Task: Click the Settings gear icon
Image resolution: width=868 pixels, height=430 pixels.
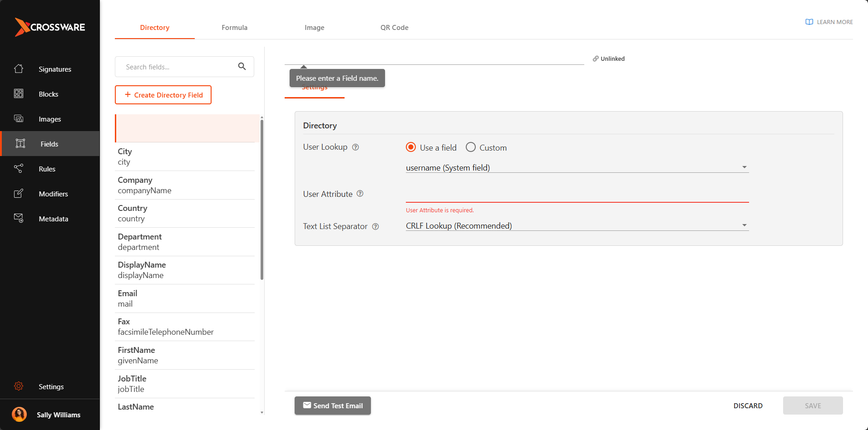Action: tap(19, 386)
